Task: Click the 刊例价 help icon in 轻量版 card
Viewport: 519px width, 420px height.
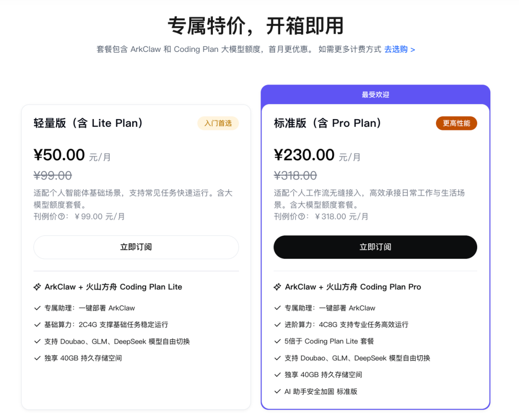Action: (x=62, y=216)
